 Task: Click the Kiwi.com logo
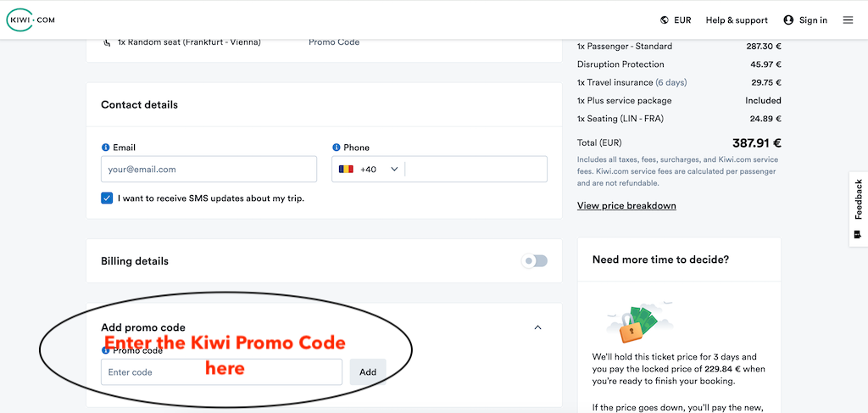pos(31,20)
